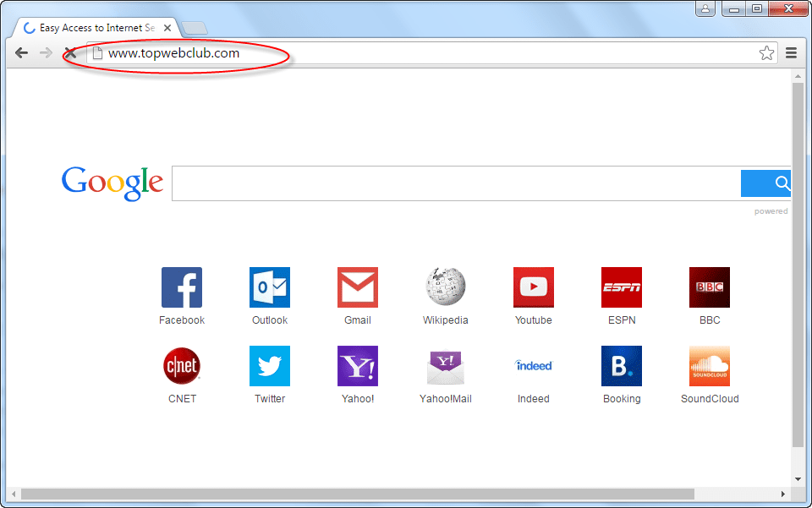Click the CNET text label
The height and width of the screenshot is (508, 812).
click(182, 399)
